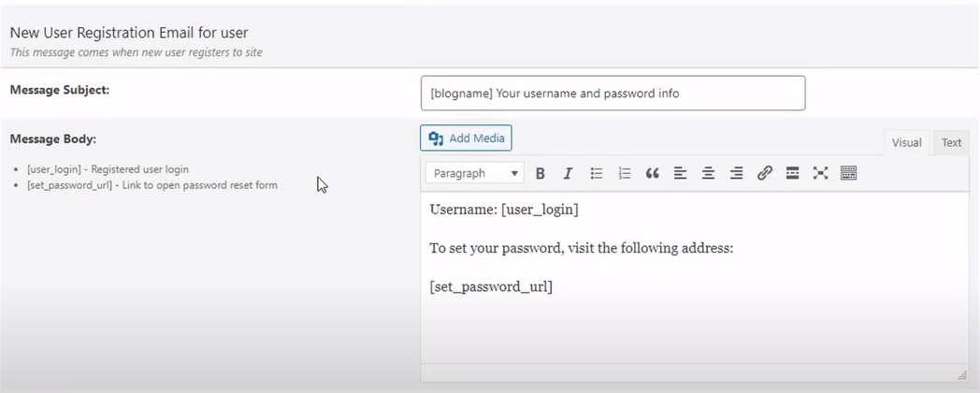The image size is (980, 393).
Task: Click the [set_password_url] line in message body
Action: 491,287
